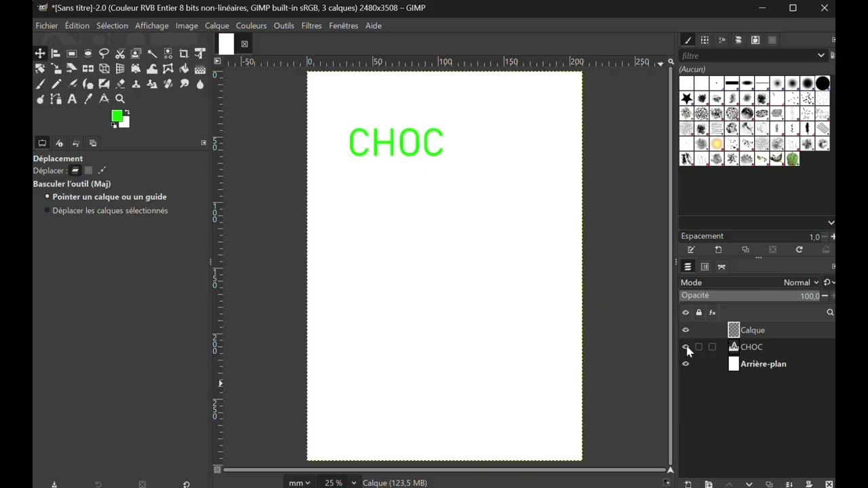
Task: Open the Outils menu
Action: pyautogui.click(x=283, y=26)
